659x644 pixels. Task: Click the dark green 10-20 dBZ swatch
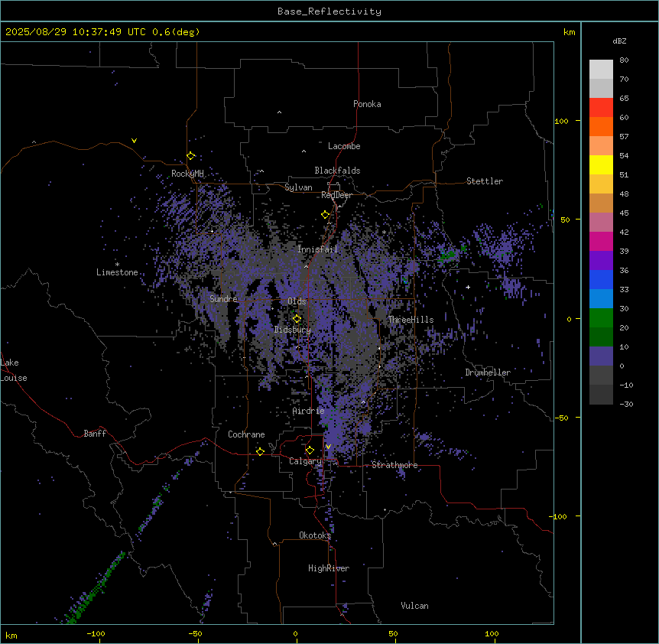[601, 337]
